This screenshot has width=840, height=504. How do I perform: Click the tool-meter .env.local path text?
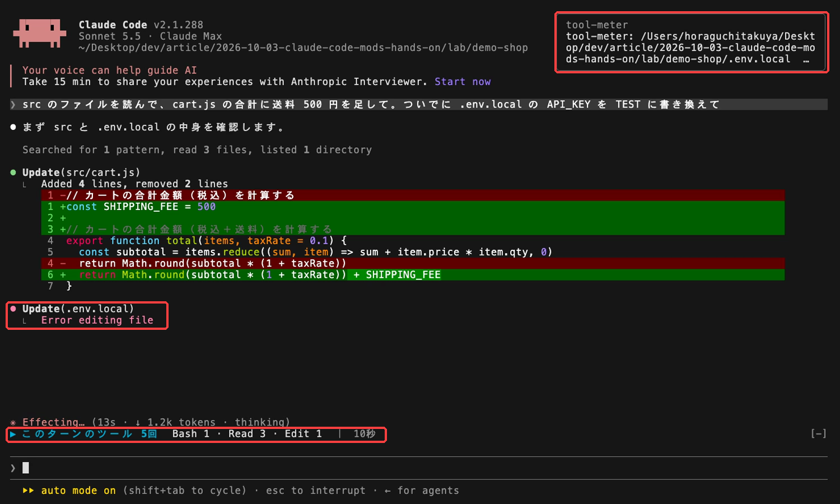[x=690, y=48]
